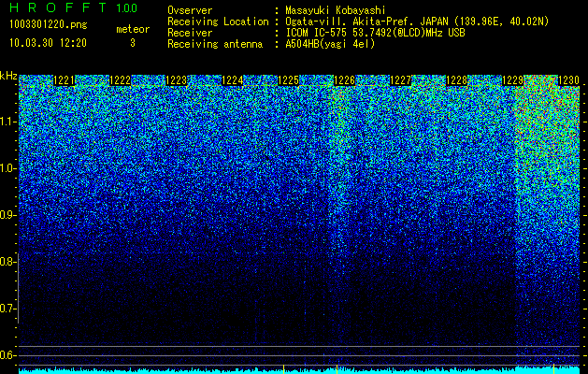Click the 1227 time marker label
This screenshot has height=374, width=588.
click(400, 80)
